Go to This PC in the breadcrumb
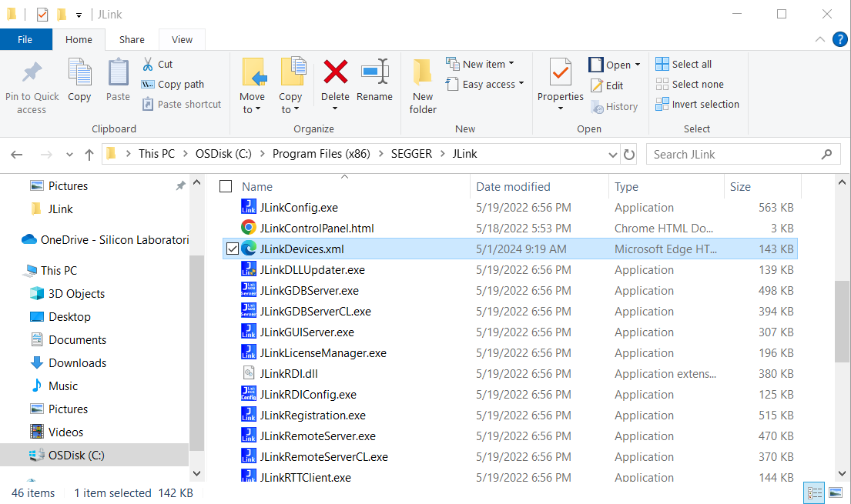851x504 pixels. tap(156, 154)
